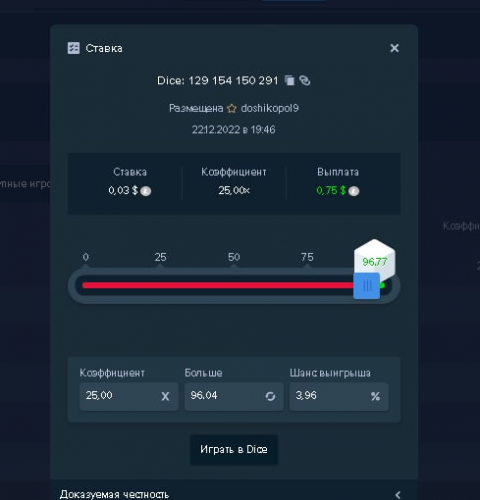Image resolution: width=480 pixels, height=500 pixels.
Task: Click the Шанс выигрыша 3,96 input field
Action: coord(339,396)
